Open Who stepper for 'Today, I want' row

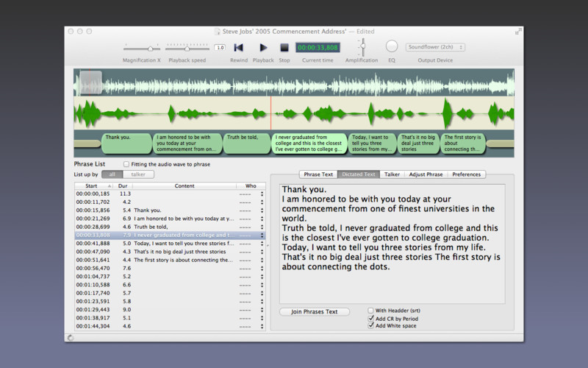262,244
